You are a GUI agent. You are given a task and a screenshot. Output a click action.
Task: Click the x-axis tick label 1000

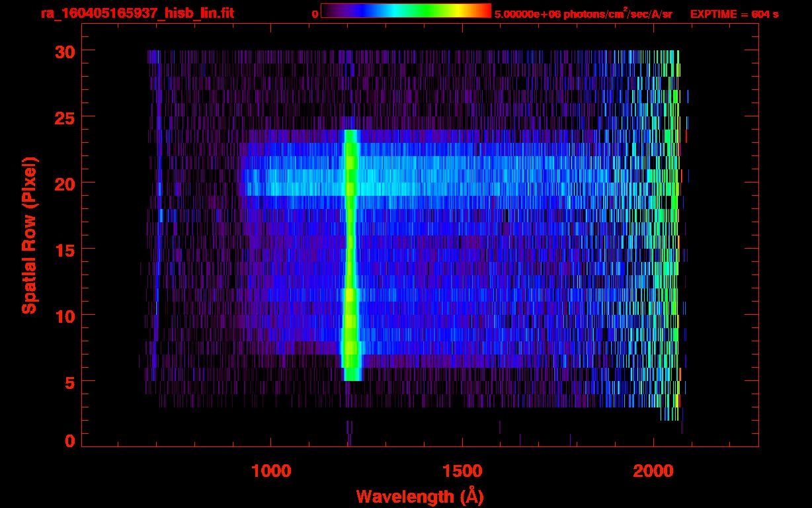[271, 471]
